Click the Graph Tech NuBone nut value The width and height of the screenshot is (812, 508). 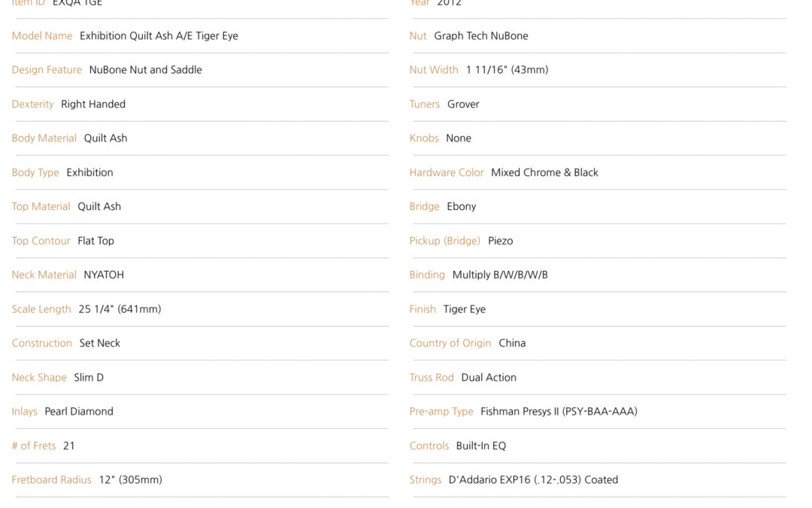[x=481, y=36]
